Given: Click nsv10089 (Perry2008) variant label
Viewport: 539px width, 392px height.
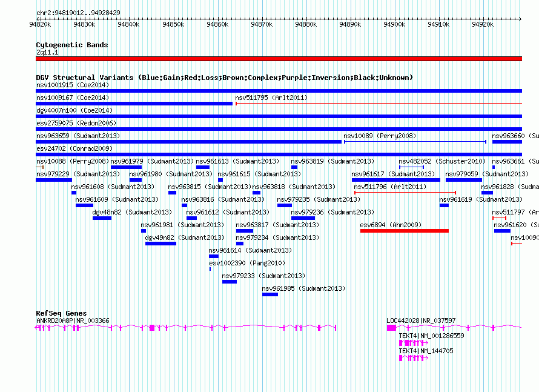Looking at the screenshot, I should pyautogui.click(x=380, y=136).
